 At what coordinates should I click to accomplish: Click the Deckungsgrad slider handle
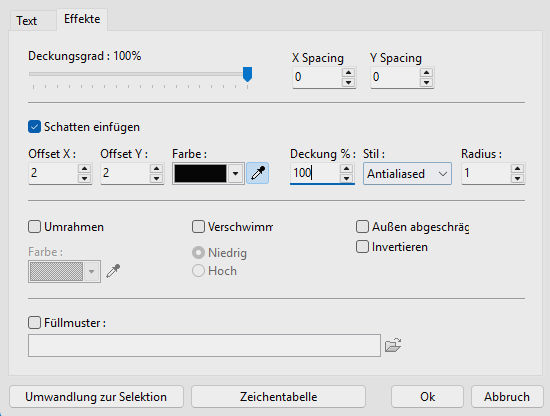tap(248, 74)
